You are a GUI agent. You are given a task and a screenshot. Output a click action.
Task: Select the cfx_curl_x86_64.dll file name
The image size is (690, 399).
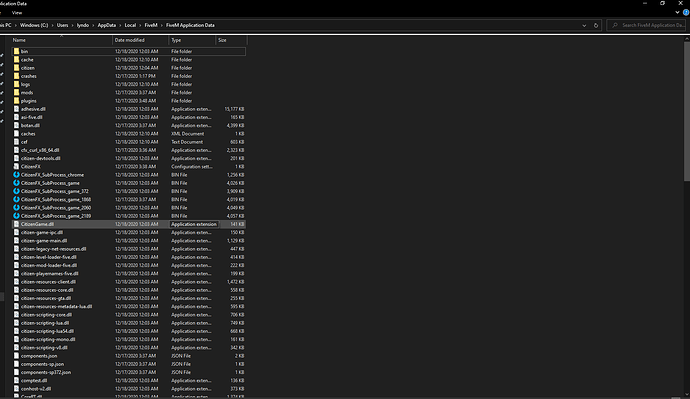40,150
